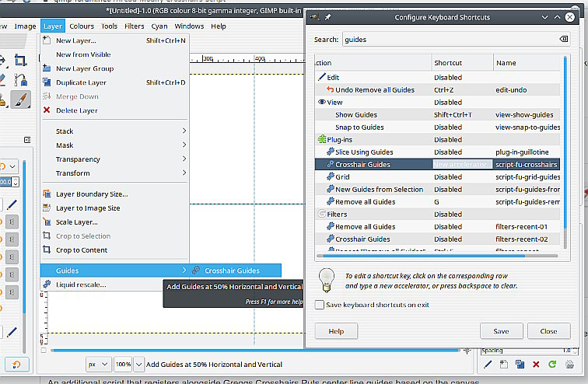Screen dimensions: 588x384
Task: Click the canvas horizontal scrollbar
Action: pos(255,351)
